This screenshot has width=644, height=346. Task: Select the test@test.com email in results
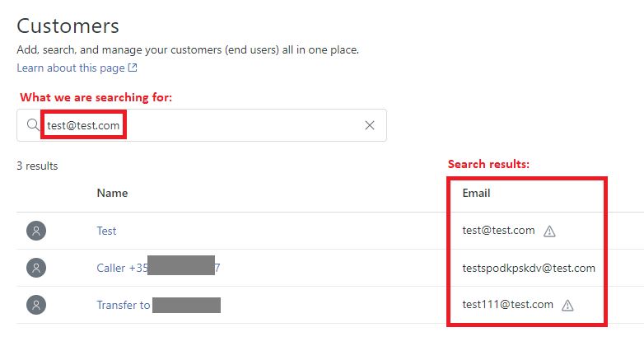(x=498, y=231)
